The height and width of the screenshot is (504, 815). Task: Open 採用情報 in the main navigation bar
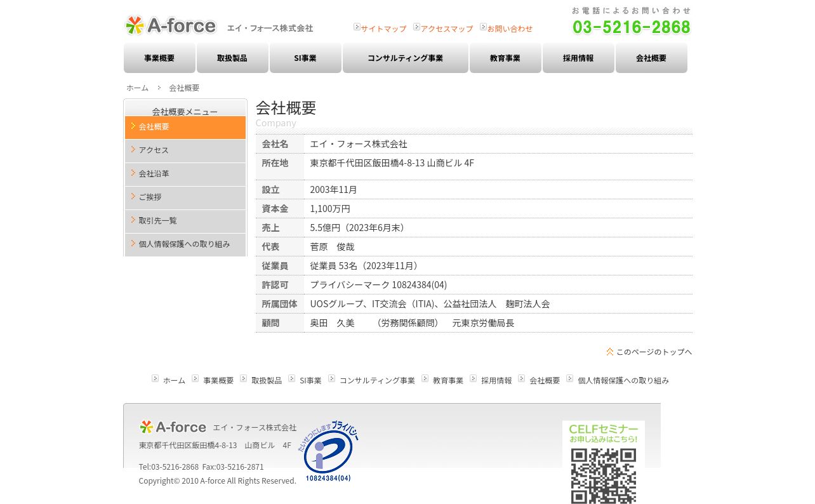point(578,58)
